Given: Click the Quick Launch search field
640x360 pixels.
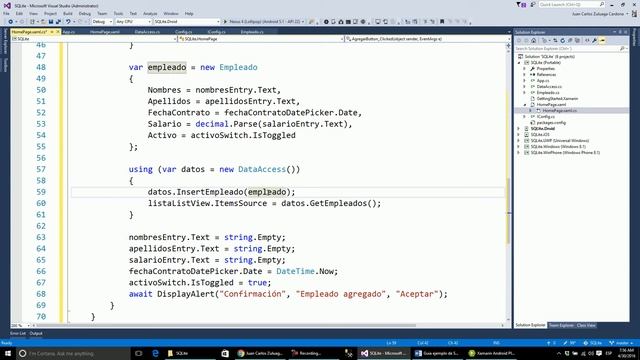Looking at the screenshot, I should click(571, 4).
